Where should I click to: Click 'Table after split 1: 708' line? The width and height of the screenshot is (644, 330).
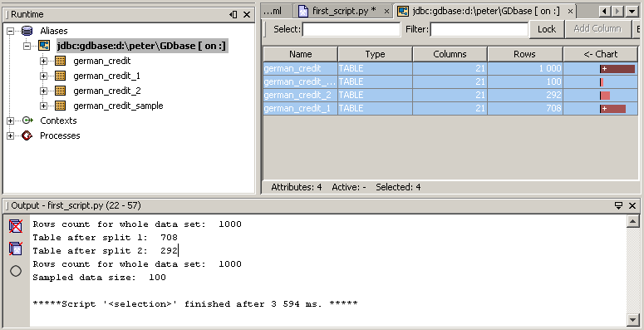[106, 238]
